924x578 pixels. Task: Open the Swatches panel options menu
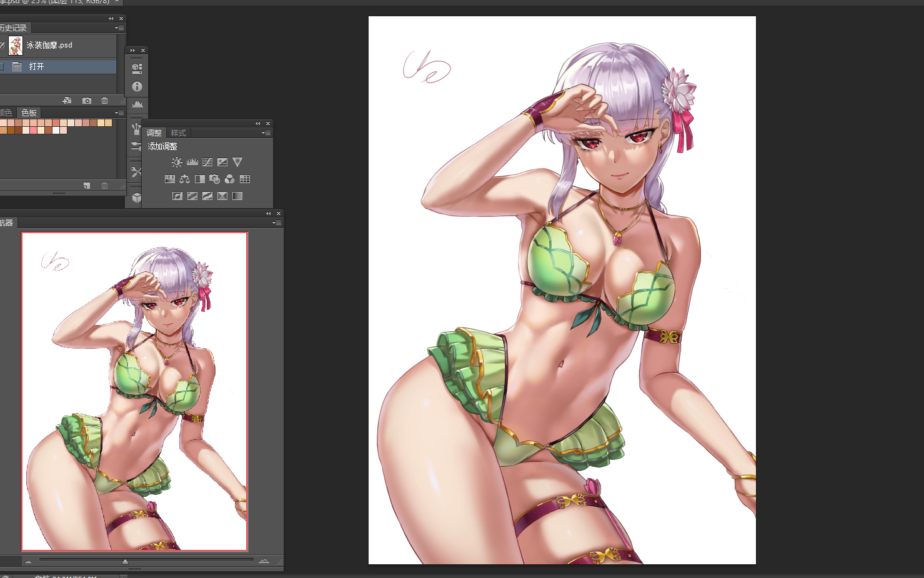coord(119,112)
